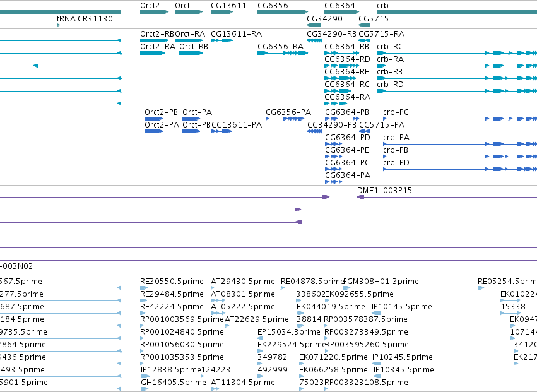The height and width of the screenshot is (392, 537).
Task: Select the EK066258.5prime EST label
Action: (333, 370)
